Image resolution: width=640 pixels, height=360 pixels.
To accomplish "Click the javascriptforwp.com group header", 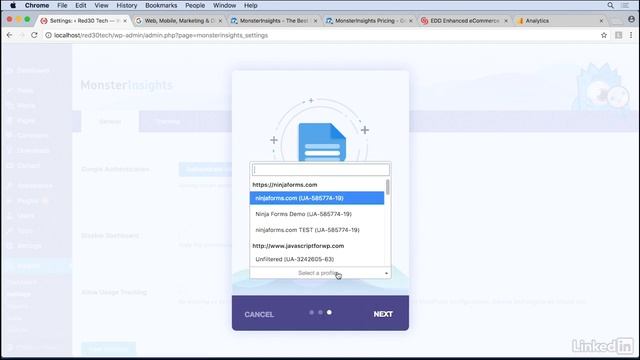I will (298, 246).
